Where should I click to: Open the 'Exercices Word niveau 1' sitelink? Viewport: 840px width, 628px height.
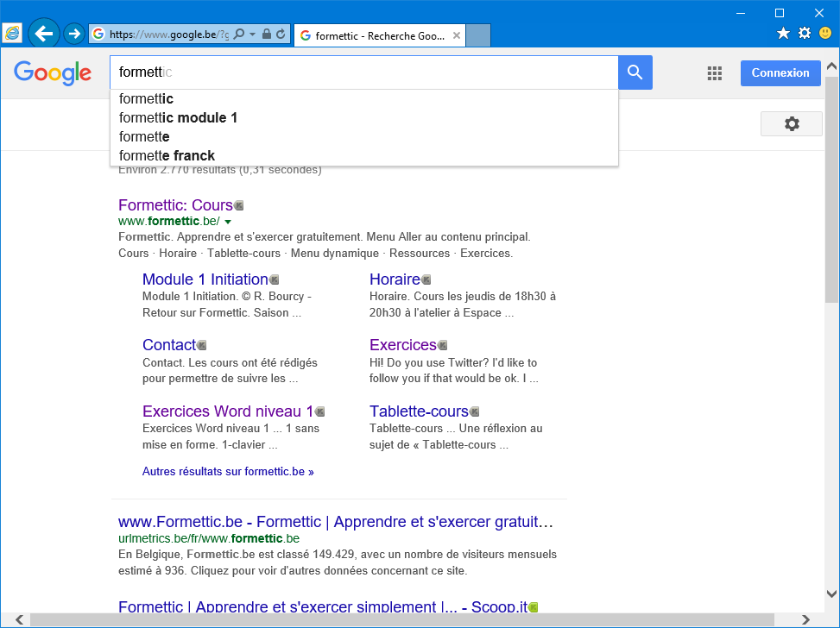point(228,411)
